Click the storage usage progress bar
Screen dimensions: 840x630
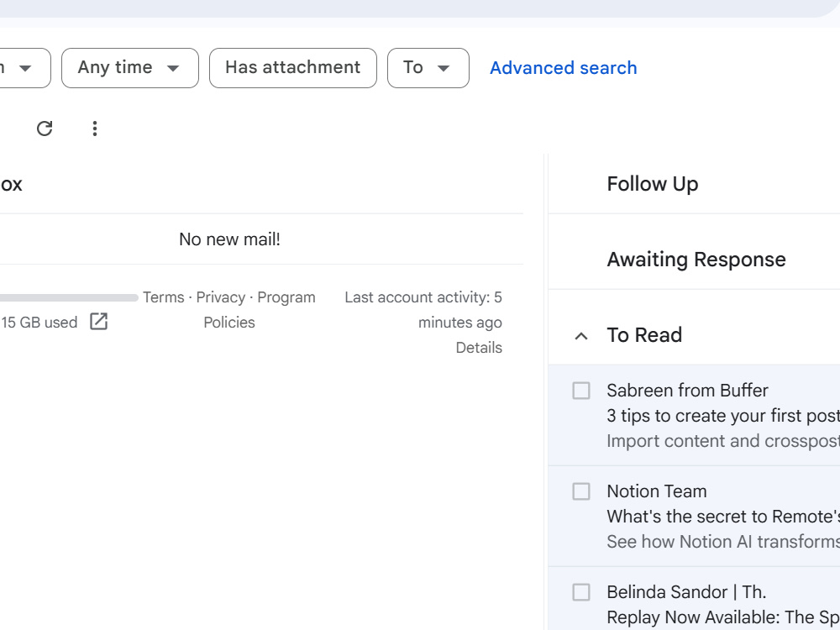pos(69,297)
